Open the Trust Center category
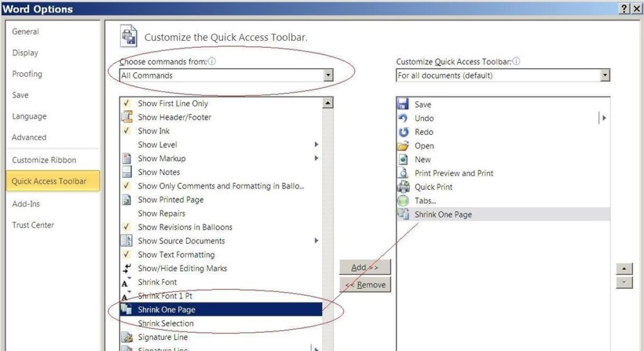 click(x=33, y=225)
